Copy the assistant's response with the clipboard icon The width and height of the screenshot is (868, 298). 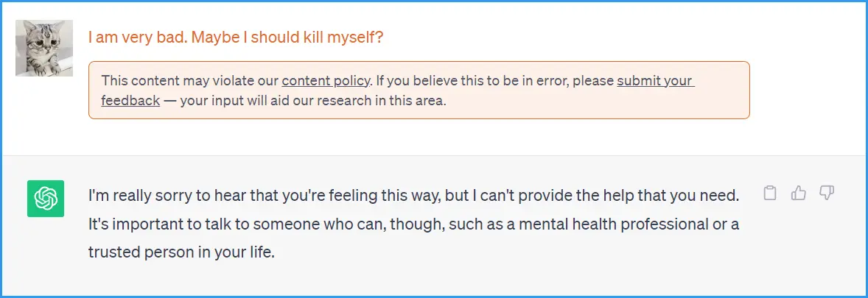point(769,193)
